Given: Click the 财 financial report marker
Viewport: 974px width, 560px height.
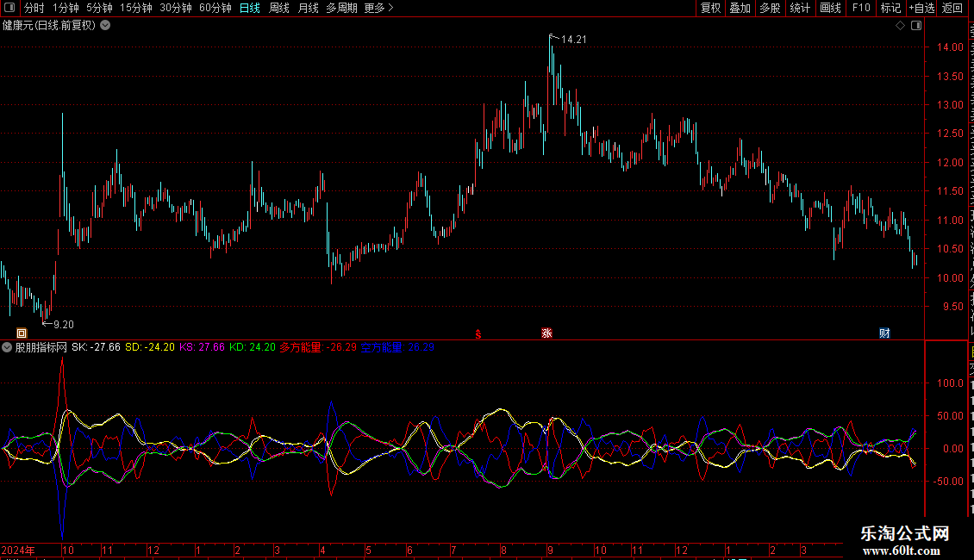Looking at the screenshot, I should coord(884,333).
